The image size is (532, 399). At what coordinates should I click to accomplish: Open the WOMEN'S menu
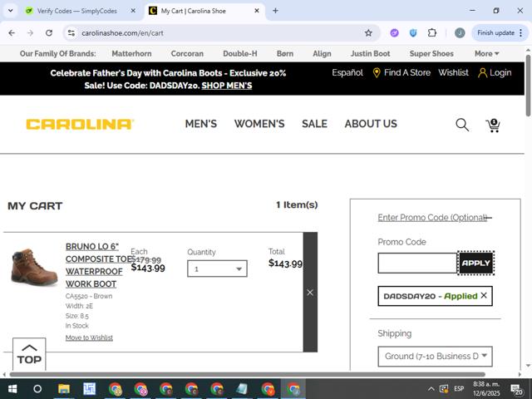point(259,124)
